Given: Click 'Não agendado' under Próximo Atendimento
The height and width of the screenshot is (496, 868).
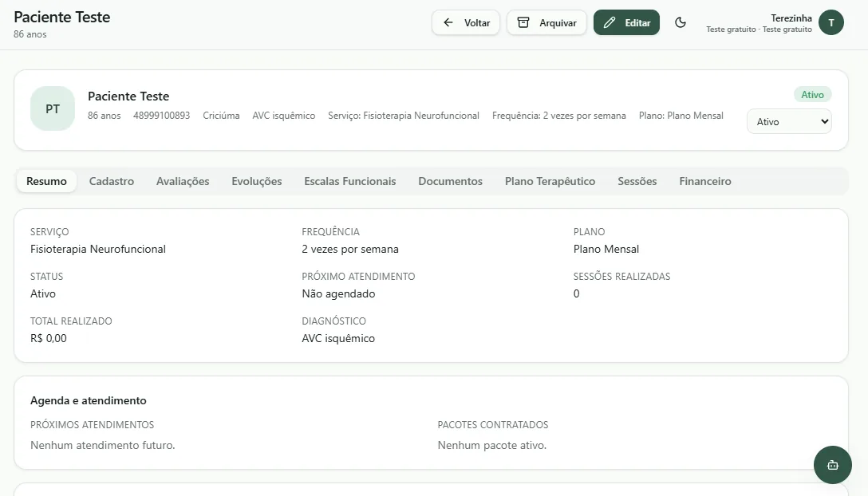Looking at the screenshot, I should coord(338,293).
